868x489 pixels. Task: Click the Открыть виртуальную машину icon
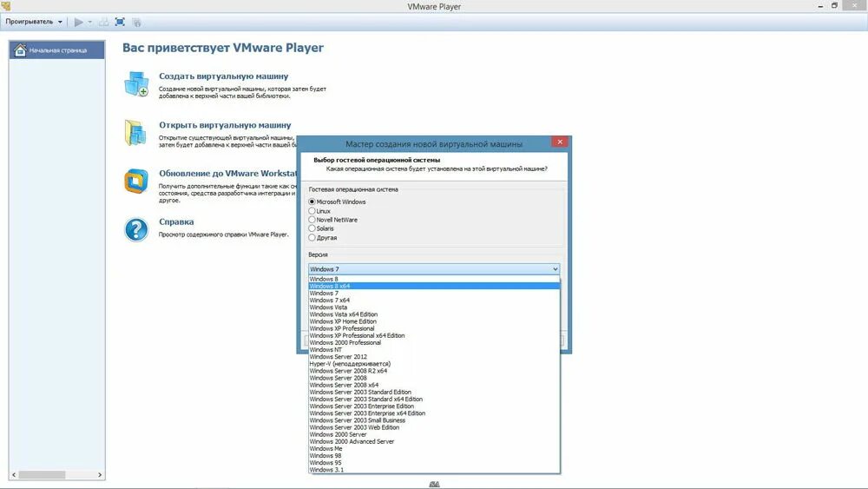tap(136, 133)
